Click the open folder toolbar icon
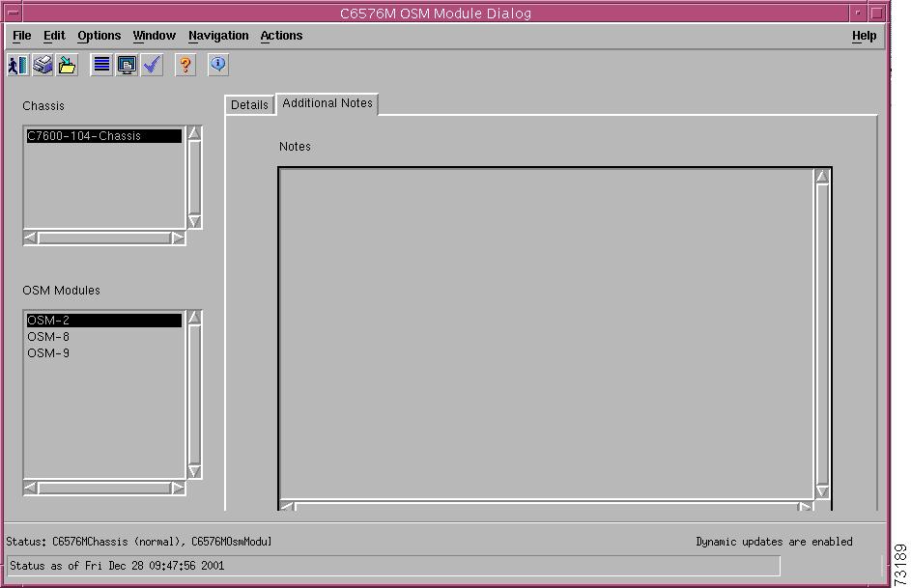The image size is (911, 588). 67,65
